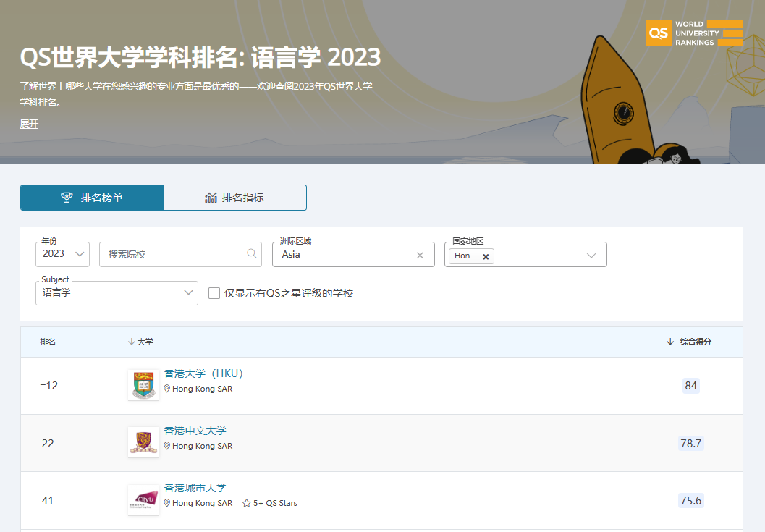Click the location pin icon in the 香港城市大学 row
765x532 pixels.
coord(167,503)
